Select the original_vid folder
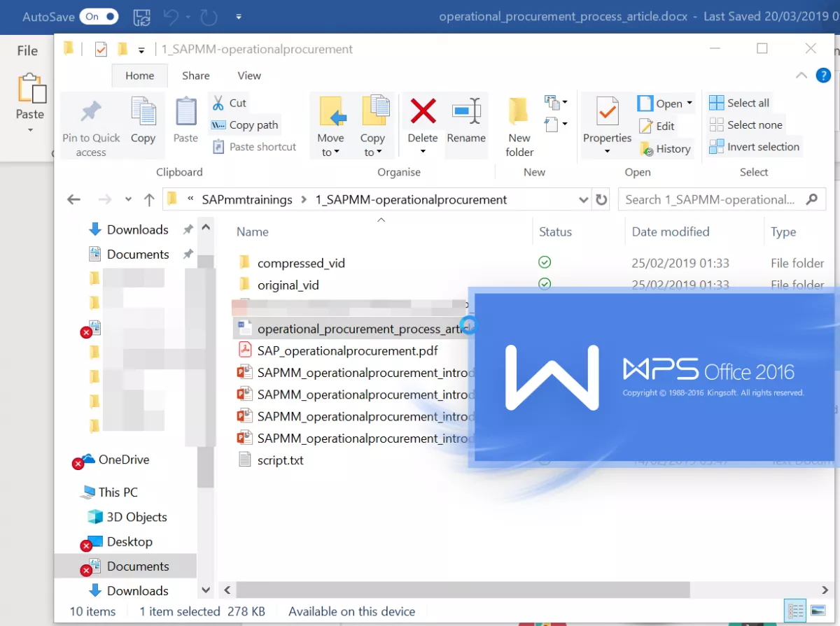This screenshot has width=840, height=626. coord(288,285)
